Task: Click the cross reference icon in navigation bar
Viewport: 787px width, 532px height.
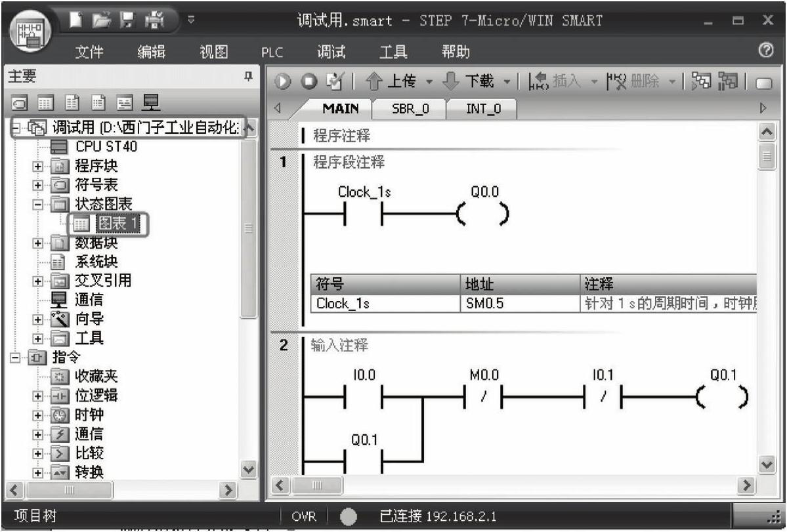Action: [125, 103]
